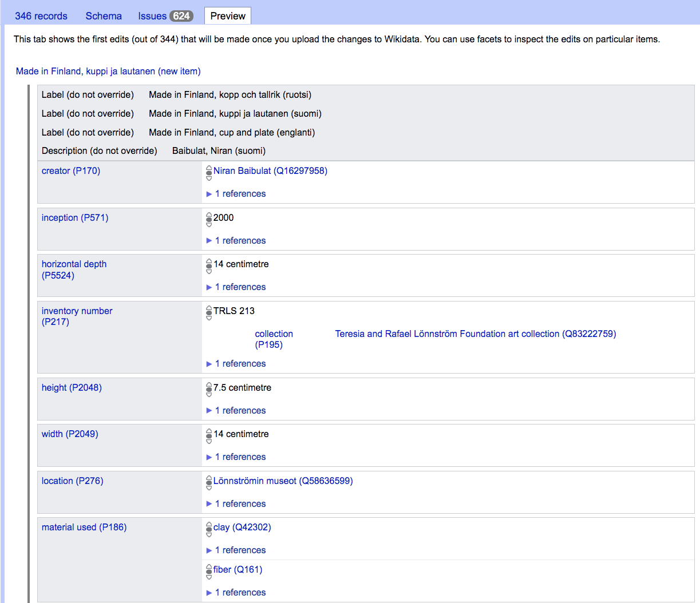Screen dimensions: 700x603
Task: Open height (P2048) property link
Action: pyautogui.click(x=72, y=388)
